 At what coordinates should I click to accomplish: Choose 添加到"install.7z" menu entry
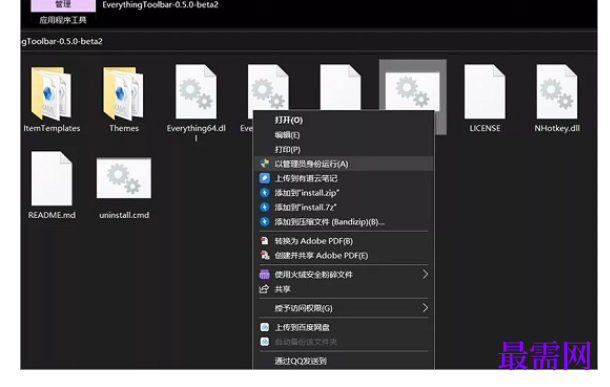pyautogui.click(x=305, y=207)
